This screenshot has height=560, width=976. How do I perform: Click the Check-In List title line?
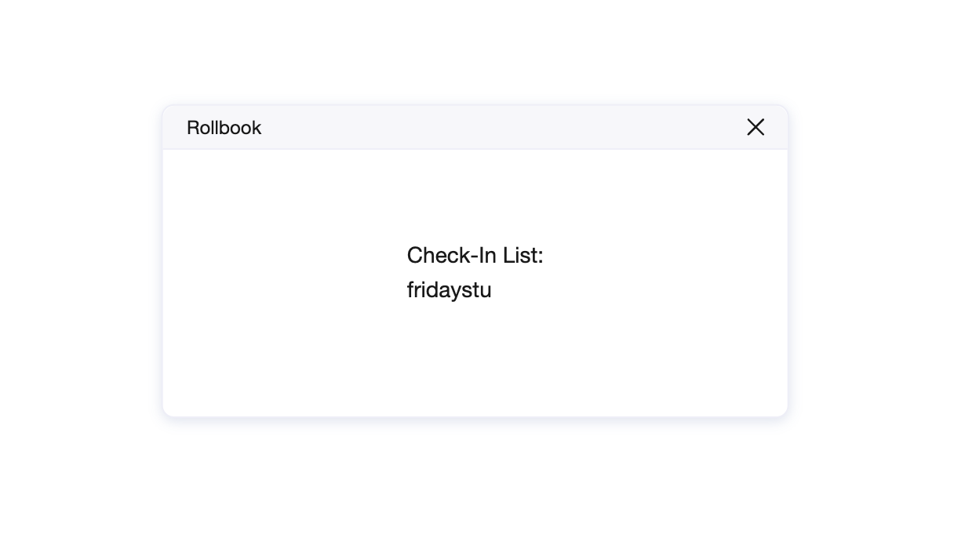475,255
